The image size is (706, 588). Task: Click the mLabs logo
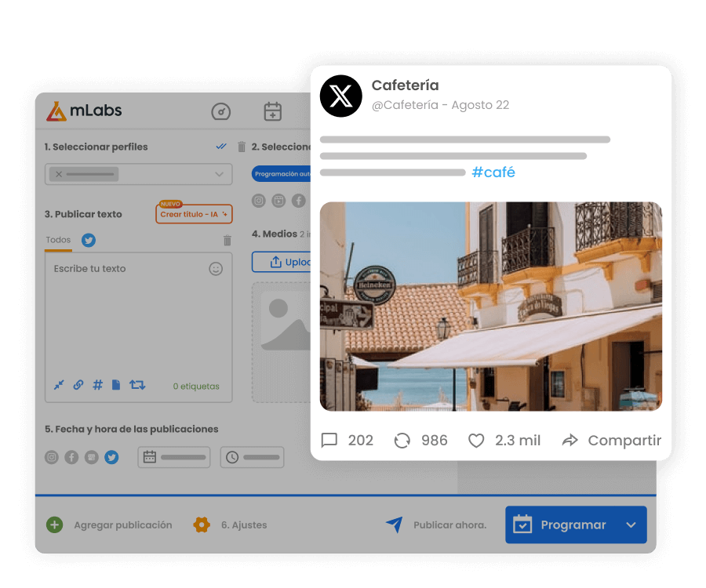click(84, 111)
